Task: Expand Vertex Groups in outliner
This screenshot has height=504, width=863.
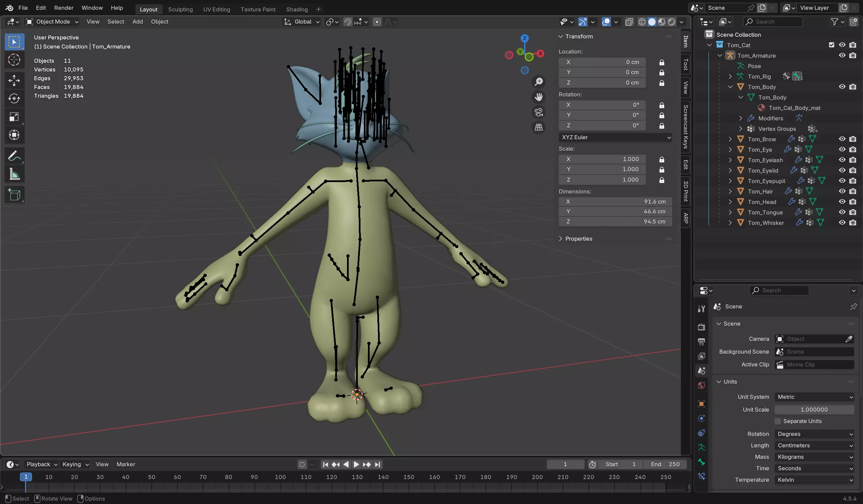Action: pos(740,129)
